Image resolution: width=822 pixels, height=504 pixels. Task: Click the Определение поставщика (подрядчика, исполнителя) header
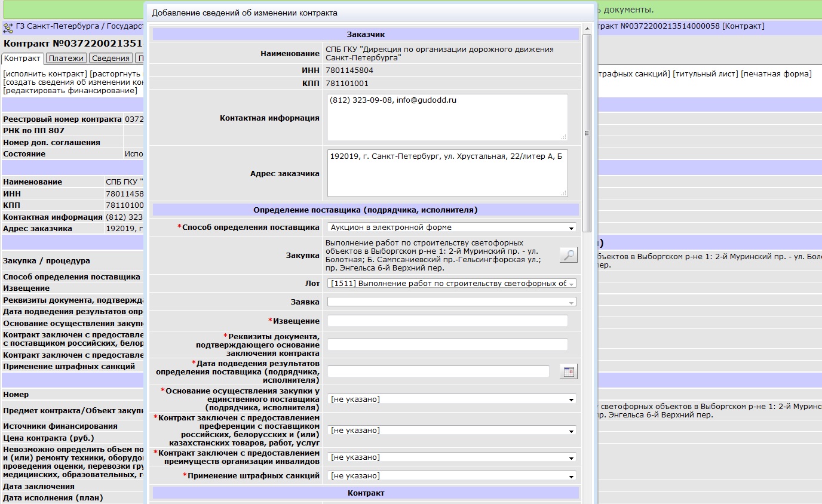point(366,210)
